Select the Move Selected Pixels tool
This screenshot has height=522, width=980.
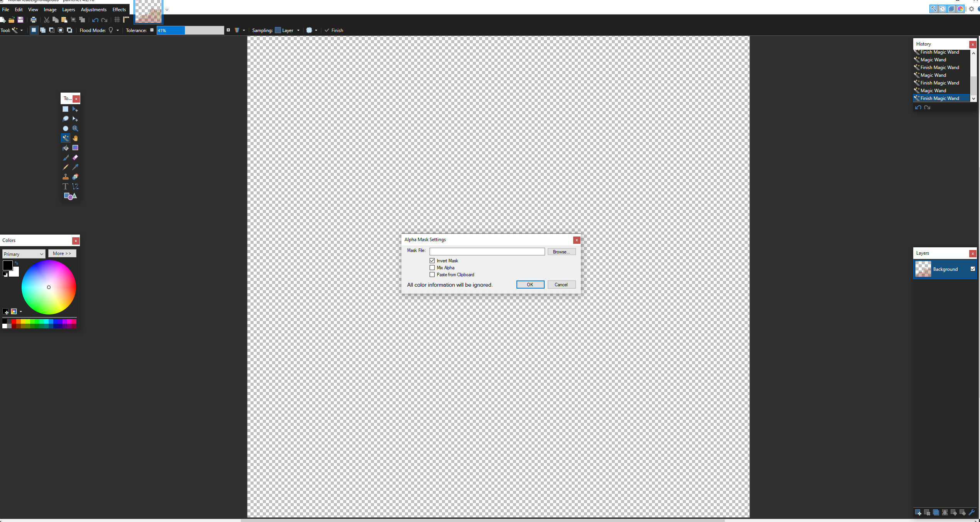pos(75,109)
